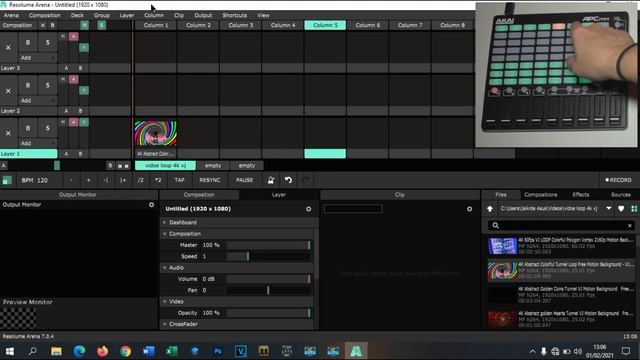
Task: Open the Arena menu
Action: (11, 15)
